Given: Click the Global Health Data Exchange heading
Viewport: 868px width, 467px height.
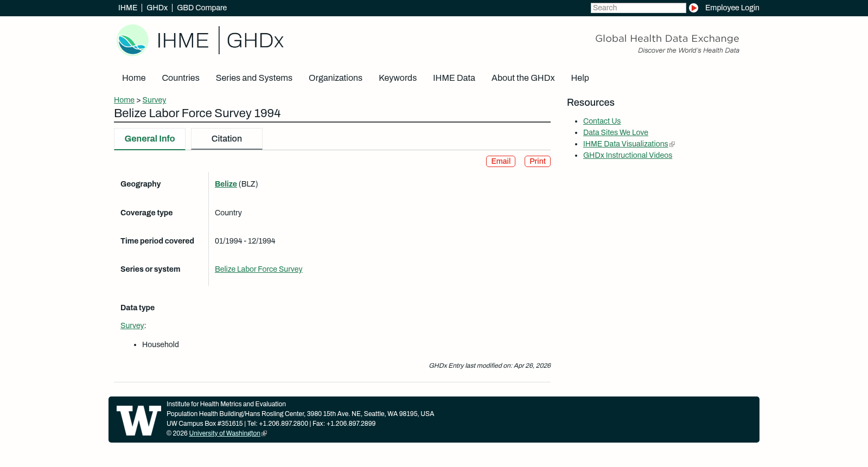Looking at the screenshot, I should (667, 39).
